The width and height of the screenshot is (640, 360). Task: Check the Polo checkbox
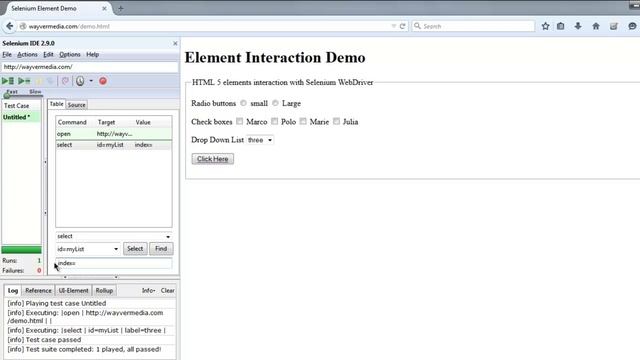click(275, 121)
